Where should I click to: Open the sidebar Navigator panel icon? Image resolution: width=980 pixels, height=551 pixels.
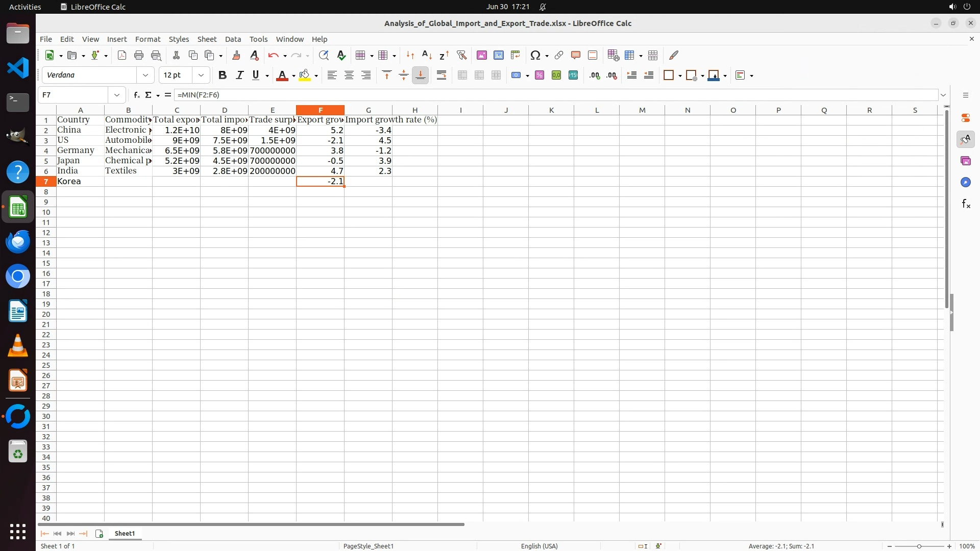965,182
